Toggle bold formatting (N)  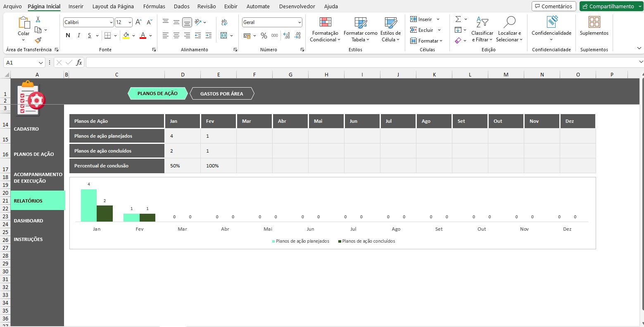coord(68,36)
